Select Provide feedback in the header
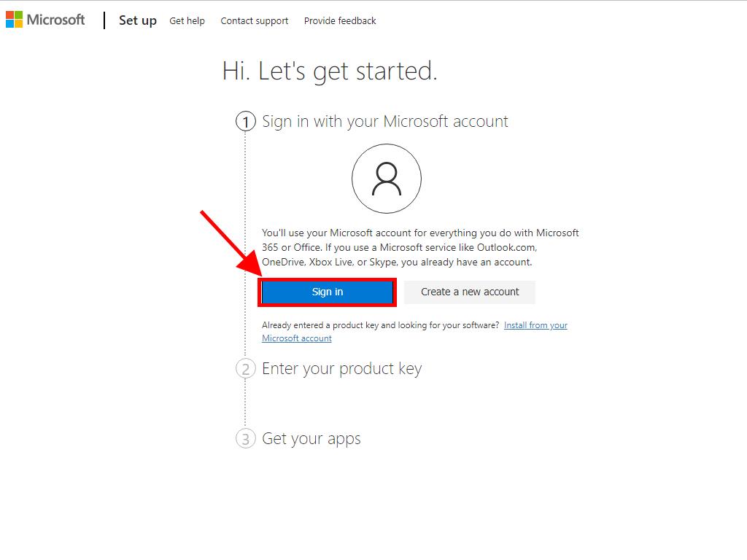The height and width of the screenshot is (560, 747). [340, 21]
